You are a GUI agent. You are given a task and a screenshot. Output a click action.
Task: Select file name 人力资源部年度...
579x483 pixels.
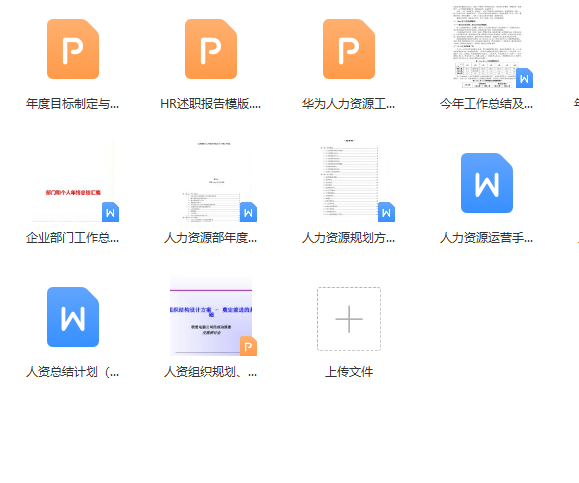point(210,238)
